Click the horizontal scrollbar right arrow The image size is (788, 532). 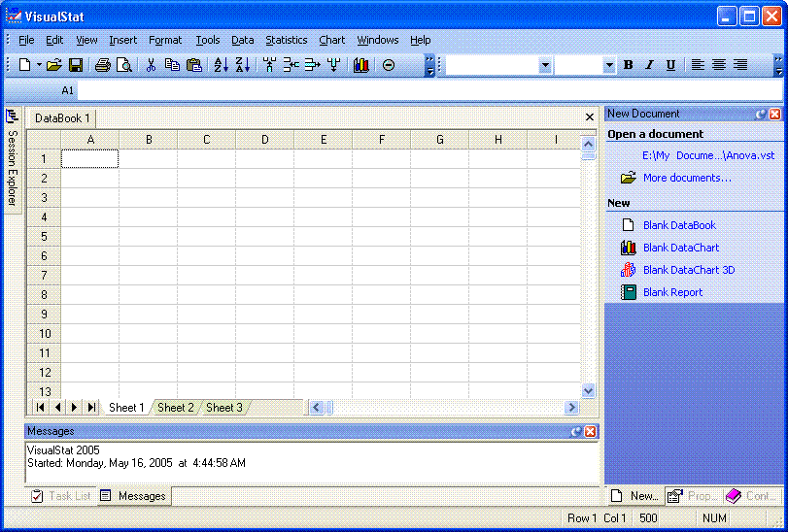click(571, 408)
